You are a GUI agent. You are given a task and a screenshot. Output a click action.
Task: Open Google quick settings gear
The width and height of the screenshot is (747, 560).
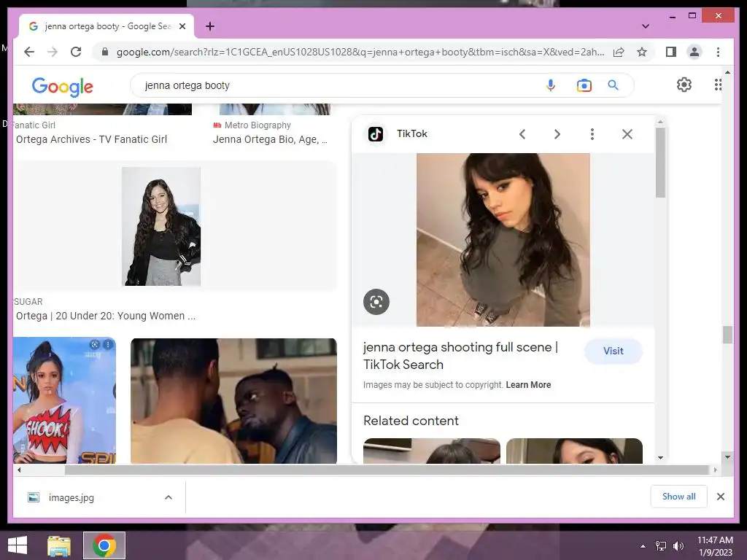click(x=684, y=85)
